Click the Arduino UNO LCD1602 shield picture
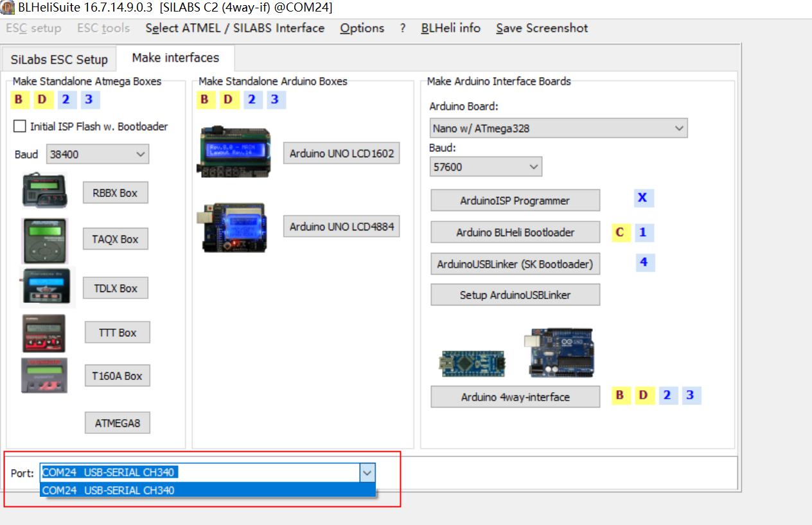Viewport: 812px width, 525px height. point(234,153)
